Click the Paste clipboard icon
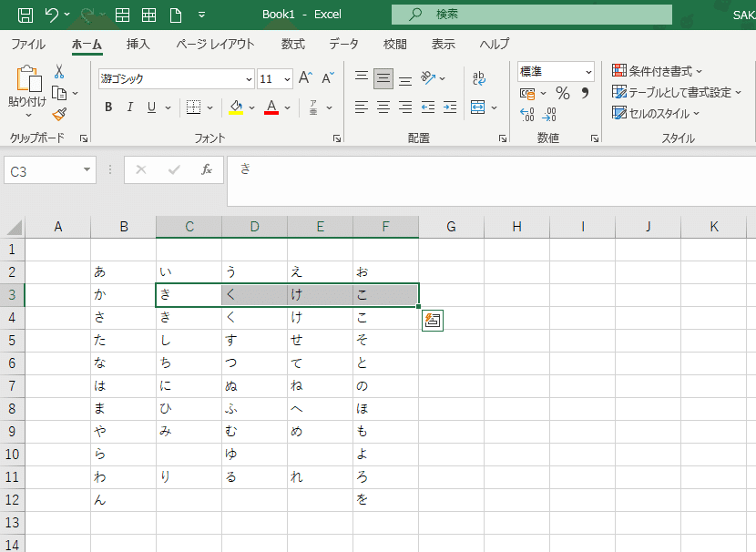This screenshot has width=756, height=552. pyautogui.click(x=28, y=78)
